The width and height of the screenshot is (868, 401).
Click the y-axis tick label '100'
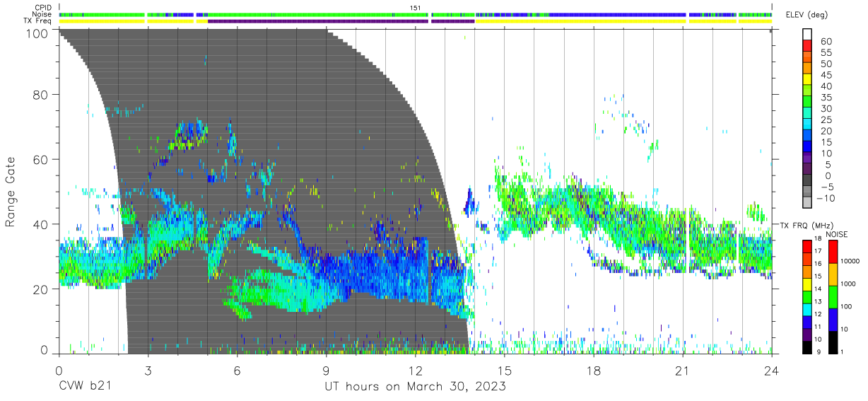[x=38, y=33]
